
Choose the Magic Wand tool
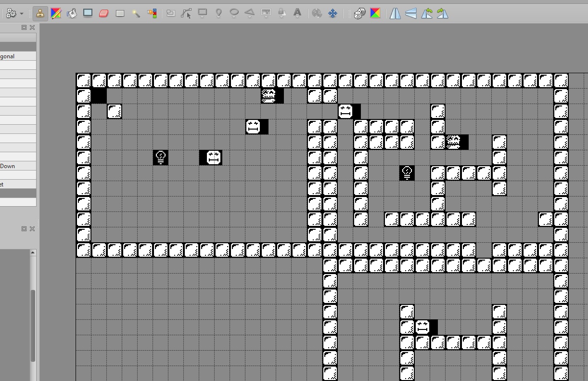[x=136, y=13]
